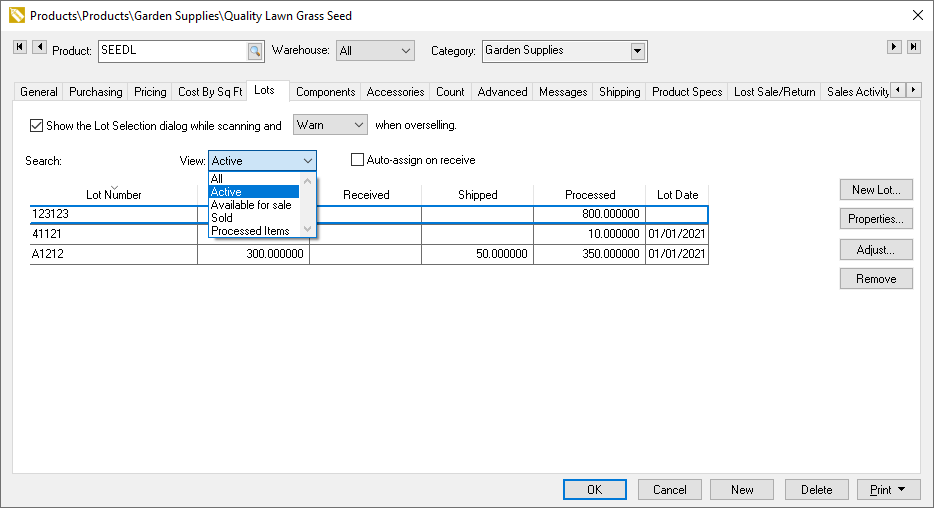Viewport: 934px width, 508px height.
Task: Open the Warn overselling dropdown
Action: 330,125
